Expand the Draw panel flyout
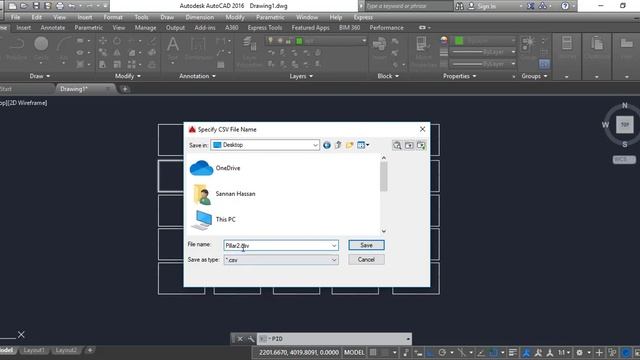The image size is (640, 360). (40, 76)
